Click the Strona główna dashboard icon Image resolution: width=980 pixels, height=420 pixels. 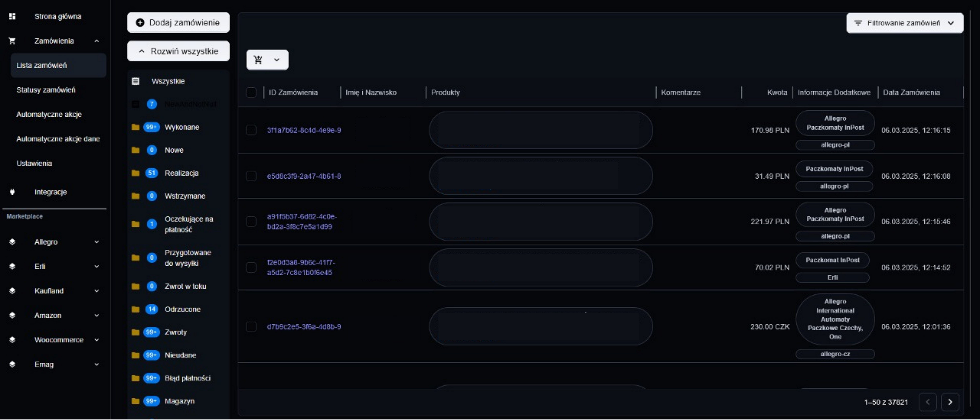pos(12,16)
